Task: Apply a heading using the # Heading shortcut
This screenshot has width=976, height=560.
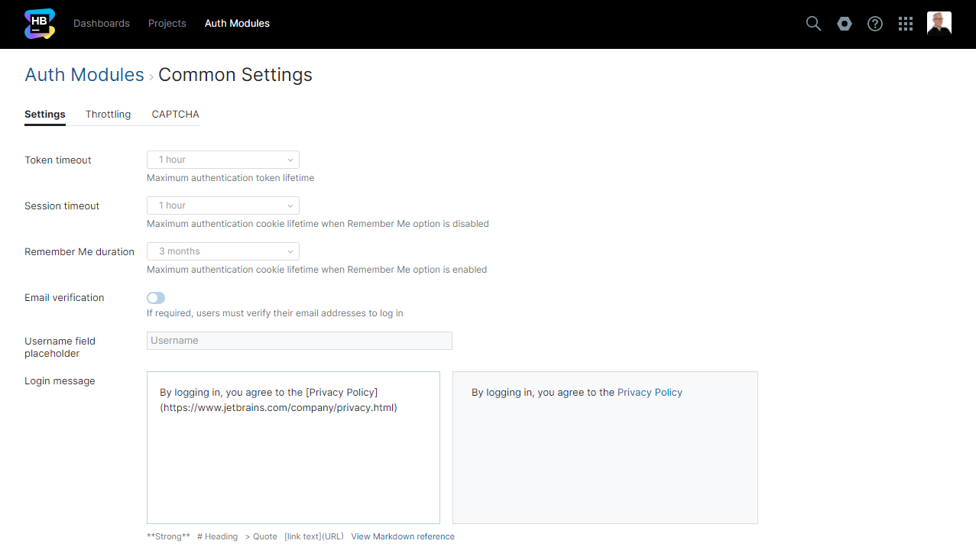Action: pos(217,536)
